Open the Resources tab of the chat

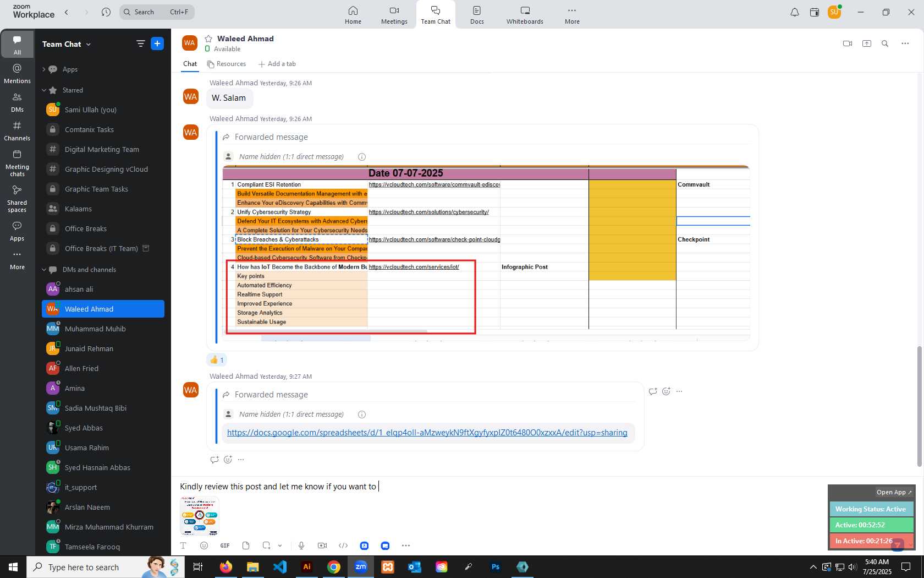[x=226, y=64]
